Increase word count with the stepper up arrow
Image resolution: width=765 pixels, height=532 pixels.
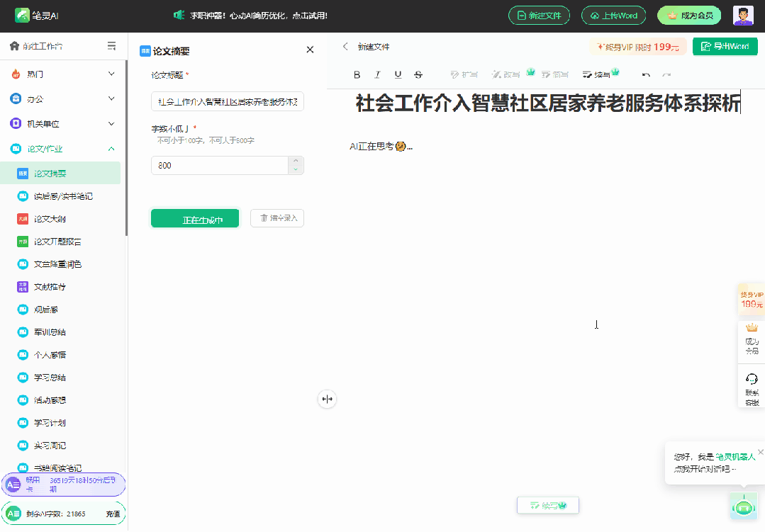[296, 162]
